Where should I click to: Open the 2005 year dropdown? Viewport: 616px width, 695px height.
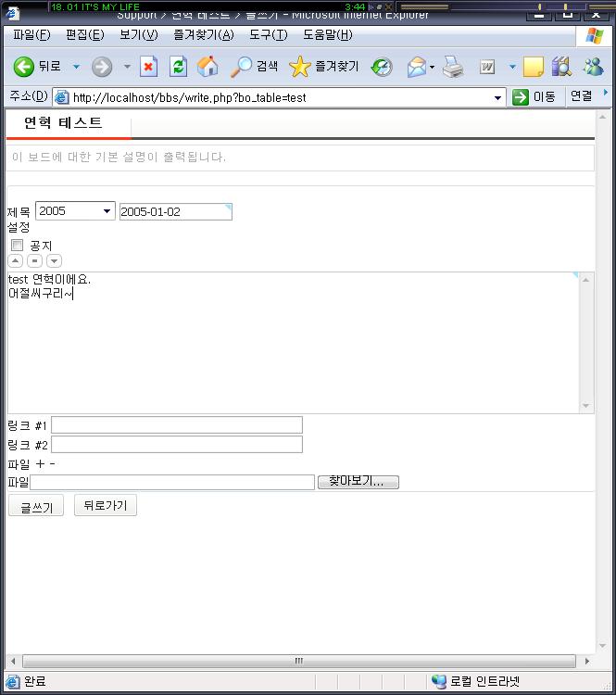tap(75, 211)
